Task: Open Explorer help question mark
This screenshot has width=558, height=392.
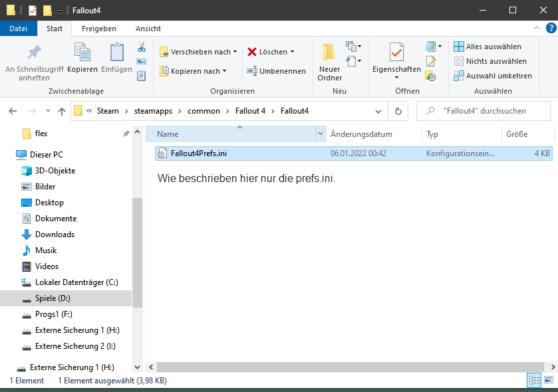Action: pos(551,28)
